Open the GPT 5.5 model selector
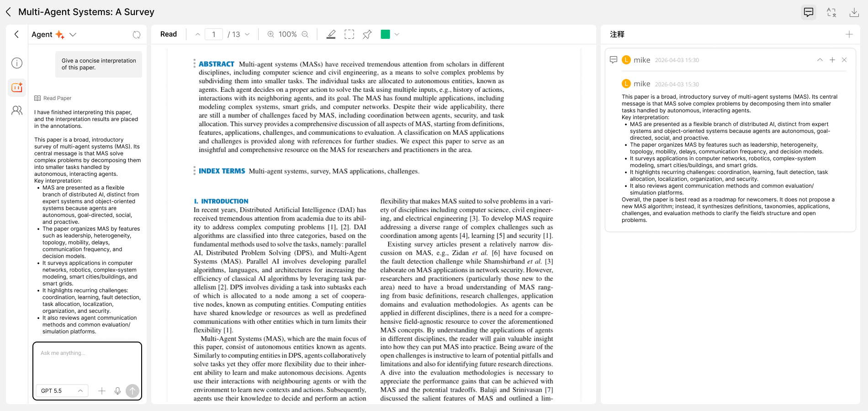 (x=62, y=391)
